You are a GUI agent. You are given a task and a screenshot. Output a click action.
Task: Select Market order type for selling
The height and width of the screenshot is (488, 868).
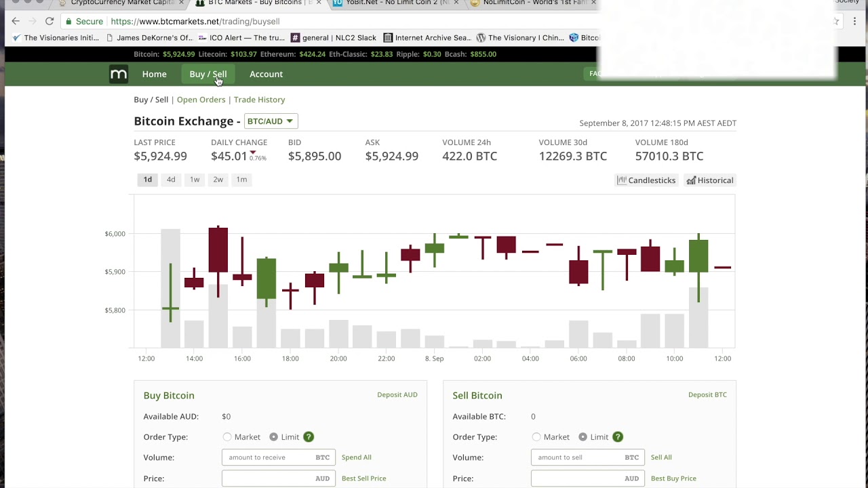point(536,437)
